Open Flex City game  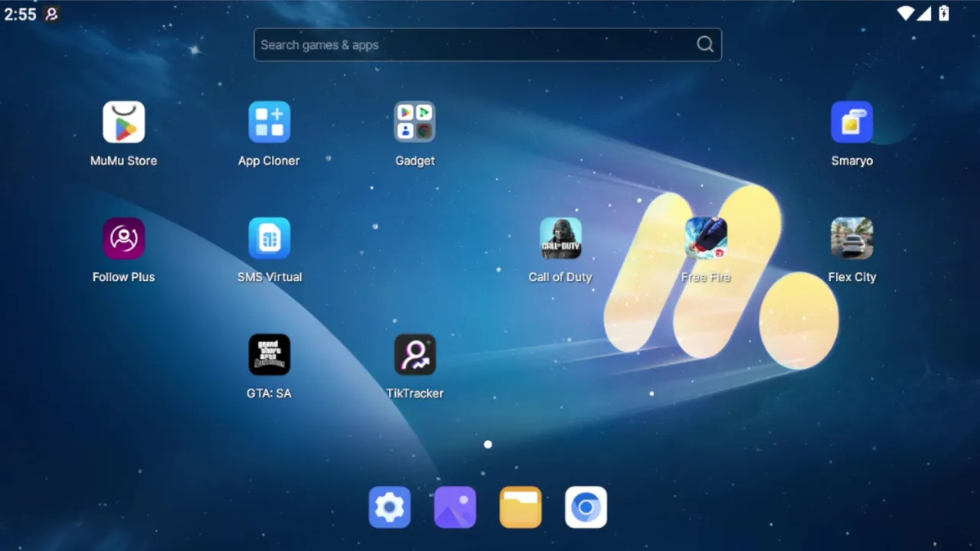[852, 239]
